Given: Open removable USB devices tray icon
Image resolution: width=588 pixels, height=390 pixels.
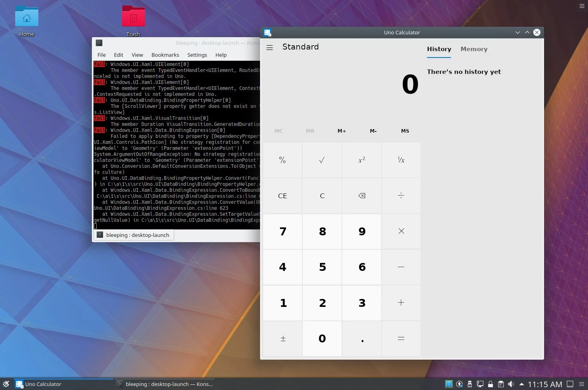Looking at the screenshot, I should pos(470,384).
